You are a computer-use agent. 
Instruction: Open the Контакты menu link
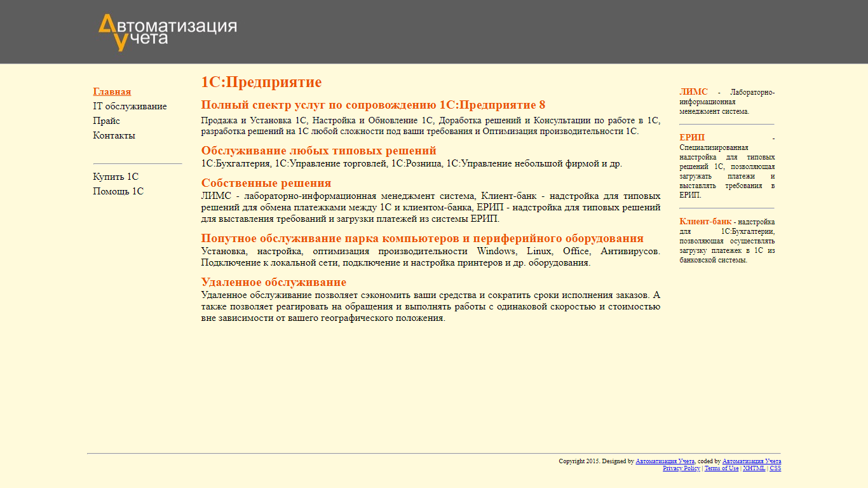coord(114,135)
